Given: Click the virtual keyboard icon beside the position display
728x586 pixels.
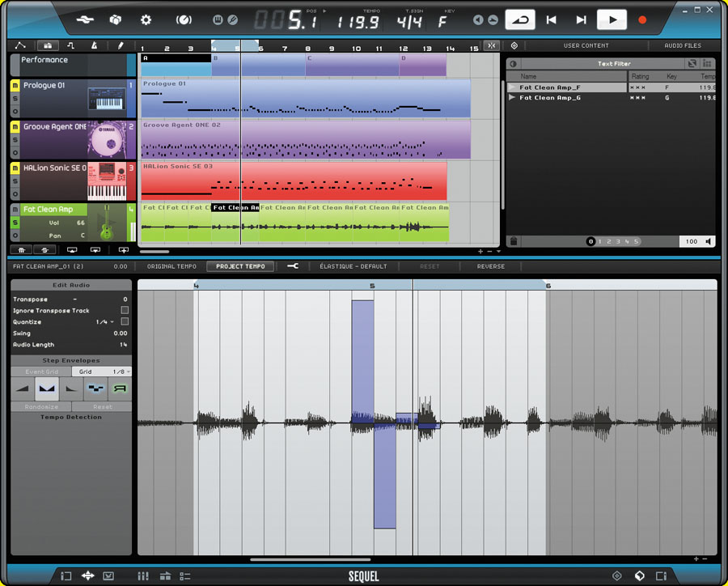Looking at the screenshot, I should pos(218,20).
